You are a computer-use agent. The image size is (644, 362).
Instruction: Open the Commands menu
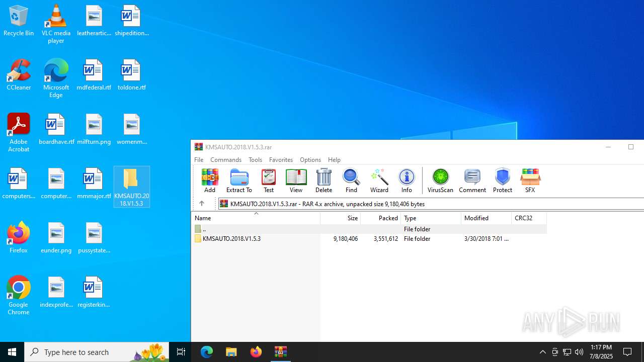click(x=226, y=159)
